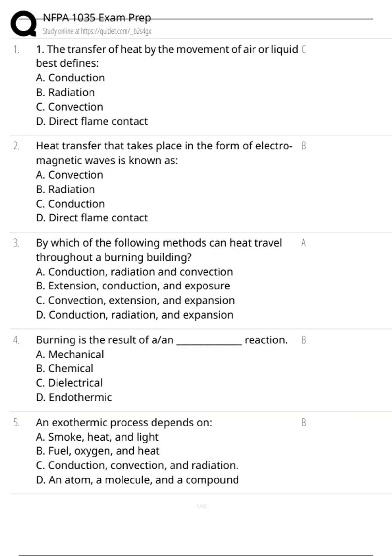Select answer C. Convection in question 1
The image size is (392, 556).
[x=69, y=107]
